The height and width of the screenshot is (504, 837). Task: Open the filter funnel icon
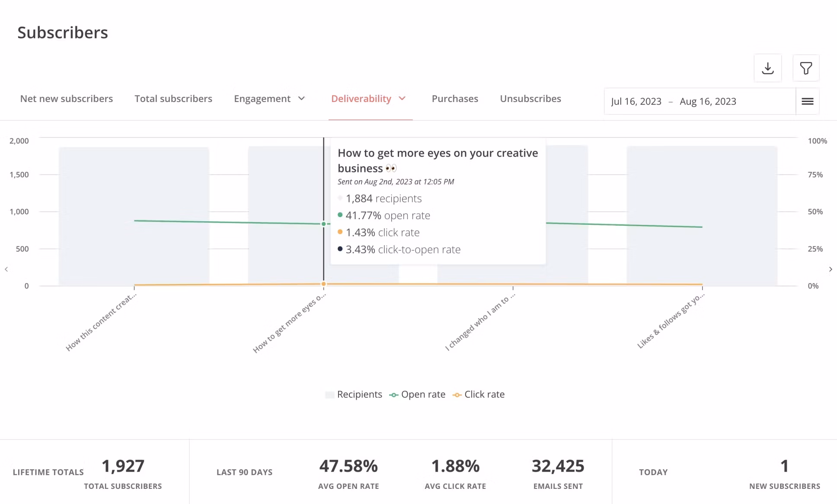pos(805,68)
